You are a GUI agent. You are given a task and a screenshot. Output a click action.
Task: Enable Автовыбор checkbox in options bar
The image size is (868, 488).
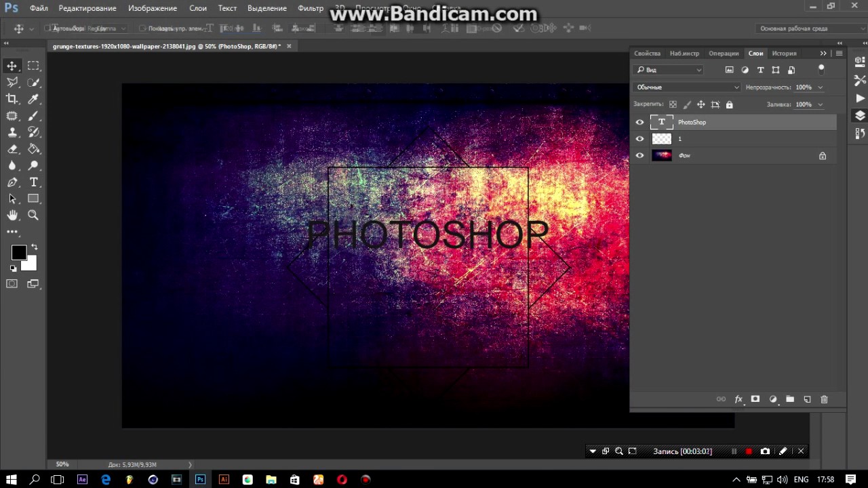click(x=48, y=28)
